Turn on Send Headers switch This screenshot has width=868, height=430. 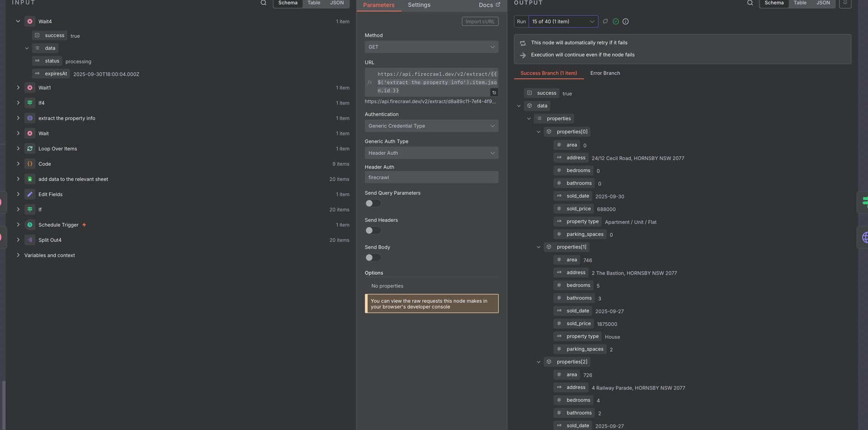(373, 230)
